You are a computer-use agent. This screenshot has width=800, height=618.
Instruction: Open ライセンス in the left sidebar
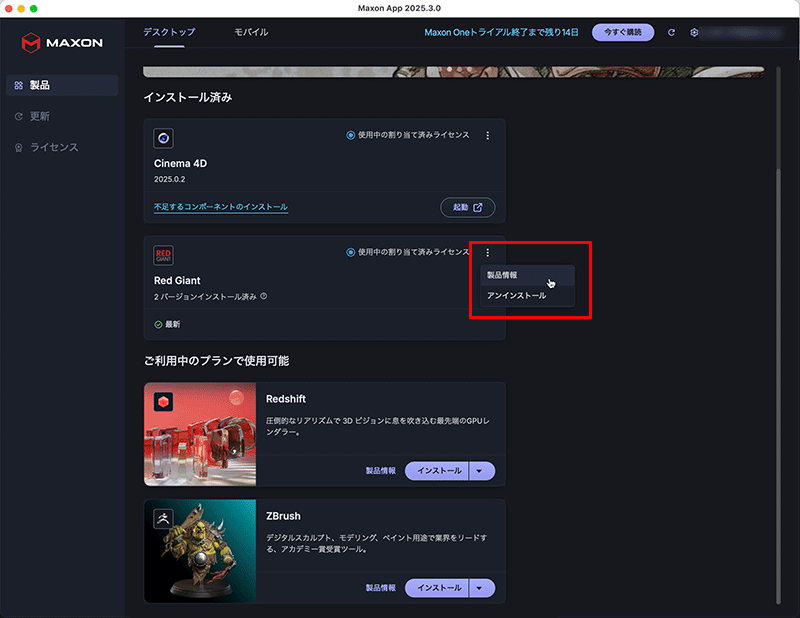tap(53, 148)
